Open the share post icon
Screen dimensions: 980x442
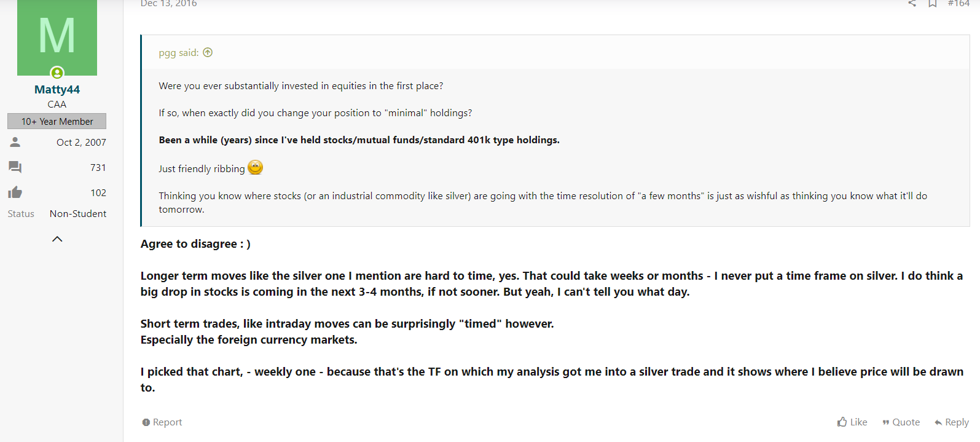coord(912,3)
